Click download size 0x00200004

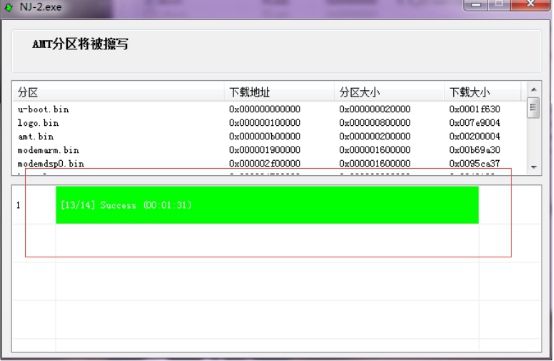(x=475, y=136)
